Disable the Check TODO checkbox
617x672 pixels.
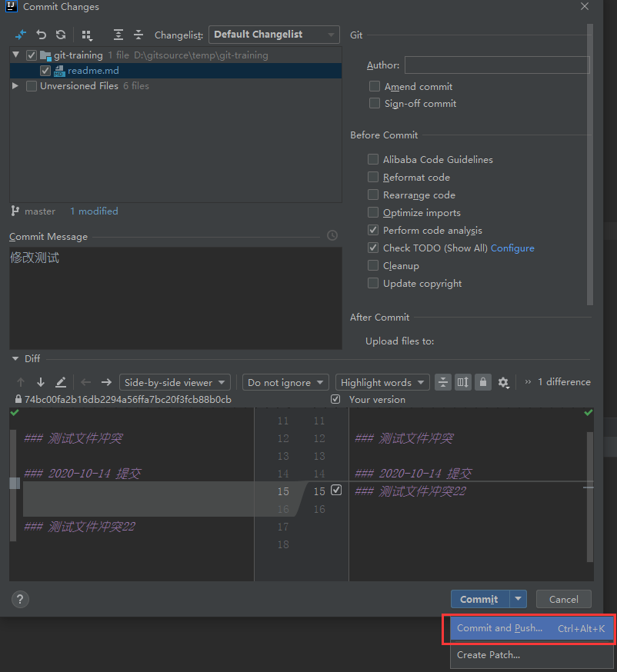[x=373, y=248]
